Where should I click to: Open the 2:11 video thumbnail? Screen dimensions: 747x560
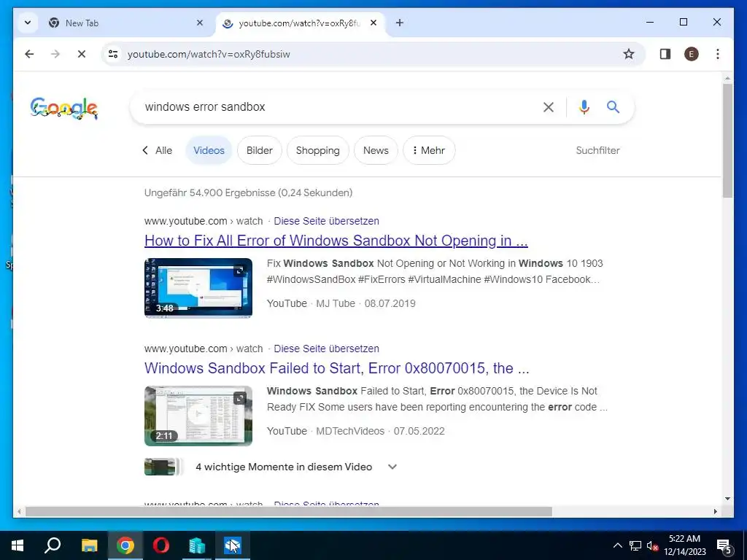tap(198, 416)
